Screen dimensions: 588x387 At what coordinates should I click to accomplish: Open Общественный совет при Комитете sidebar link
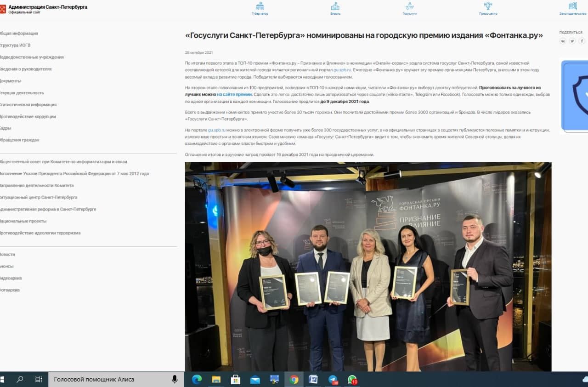point(63,162)
